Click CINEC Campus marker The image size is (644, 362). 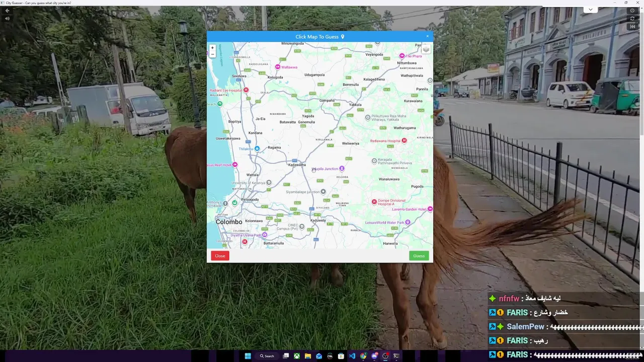click(x=302, y=226)
